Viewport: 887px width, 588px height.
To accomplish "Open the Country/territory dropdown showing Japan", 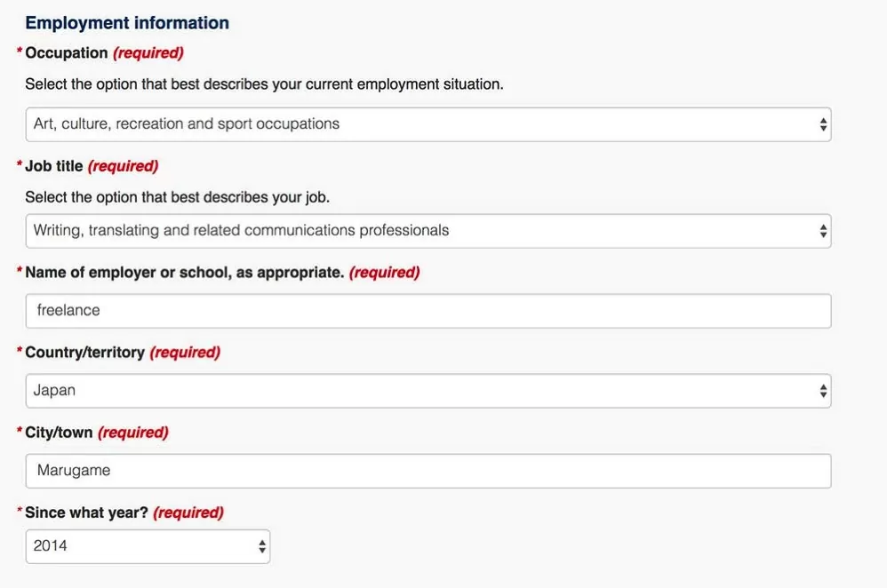I will click(428, 391).
